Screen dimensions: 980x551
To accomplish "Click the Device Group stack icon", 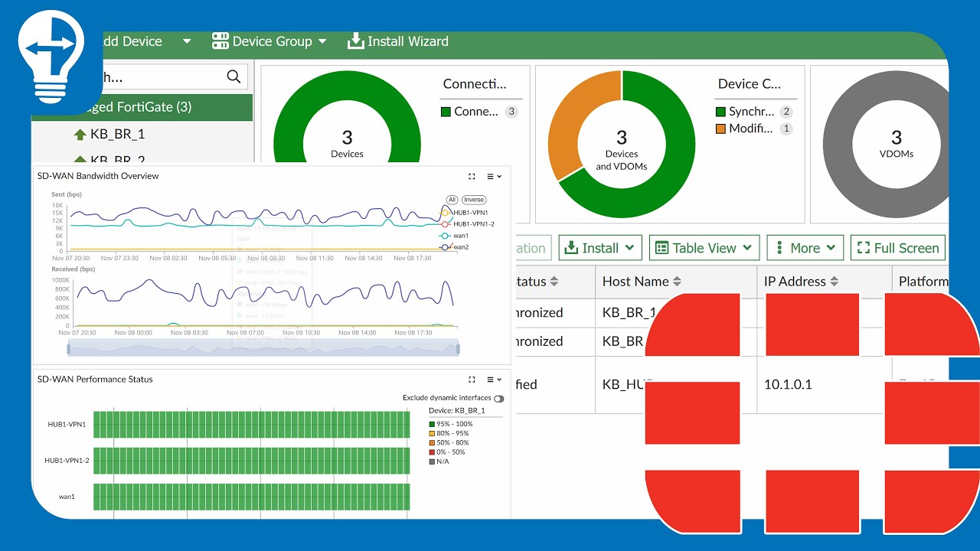I will (x=220, y=41).
